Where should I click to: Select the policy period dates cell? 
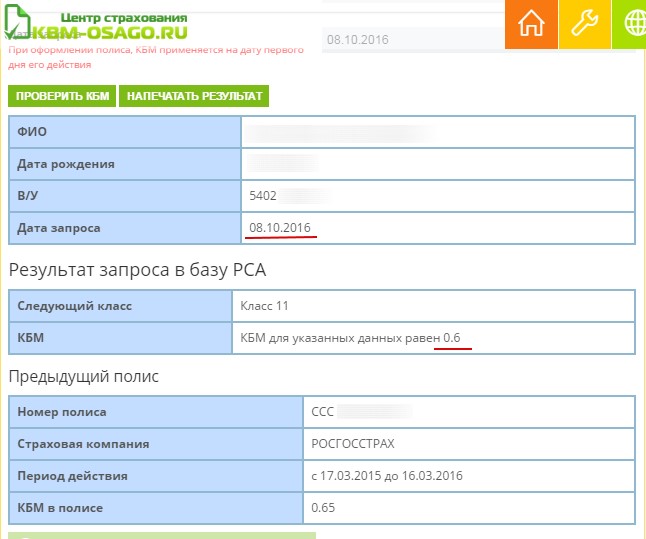tap(469, 476)
